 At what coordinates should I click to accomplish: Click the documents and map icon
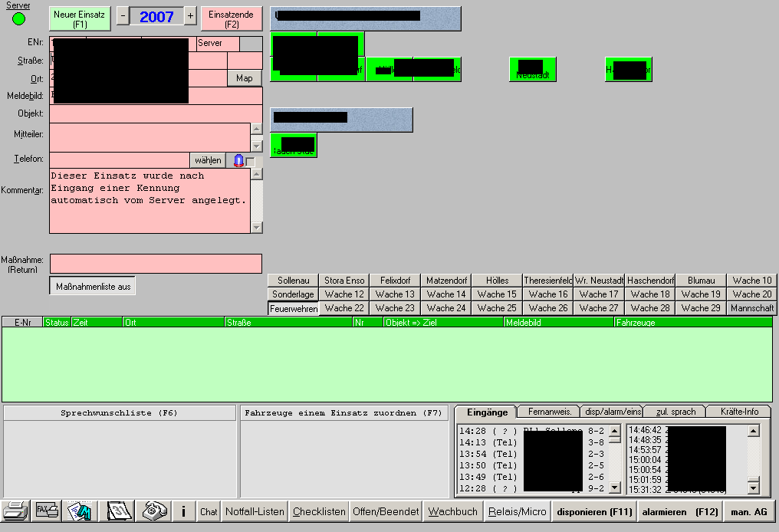point(79,511)
